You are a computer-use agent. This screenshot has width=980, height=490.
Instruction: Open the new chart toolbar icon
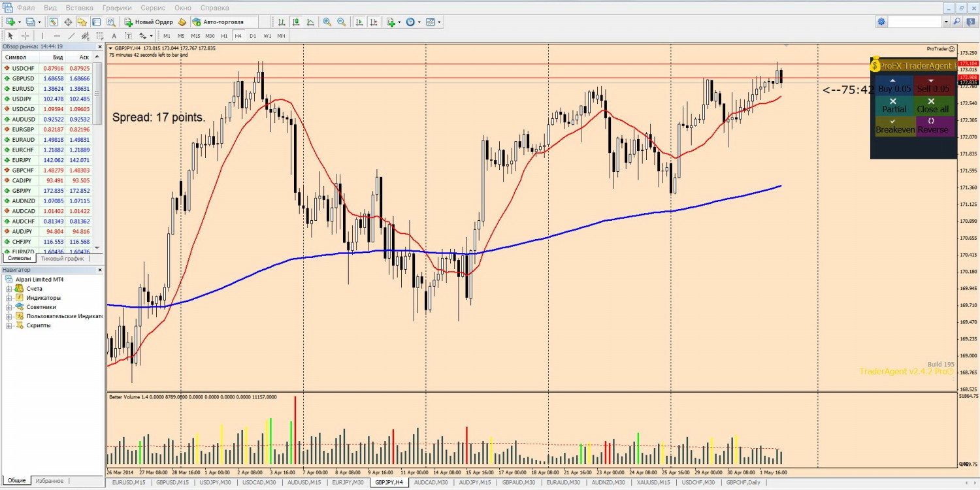[10, 22]
